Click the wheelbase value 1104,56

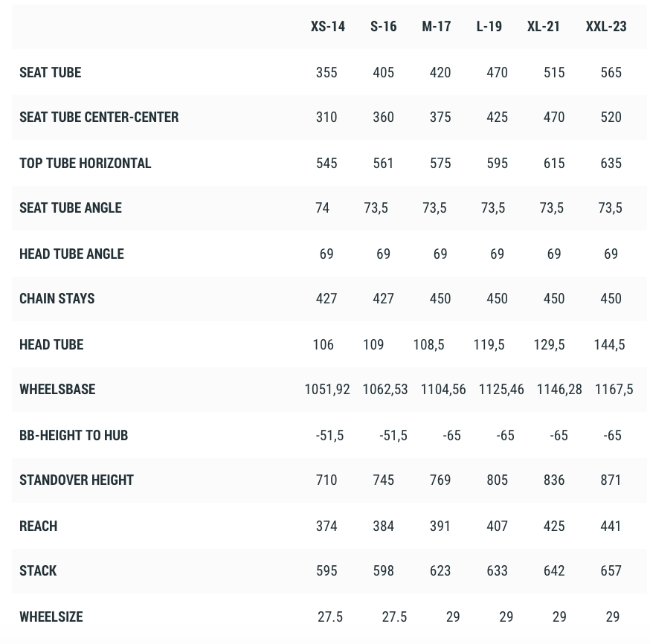(x=443, y=390)
